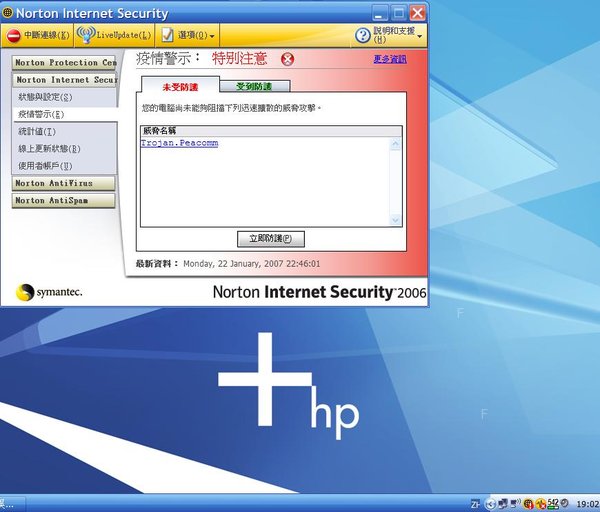The width and height of the screenshot is (600, 512).
Task: Maximize the Norton Internet Security window
Action: [x=399, y=13]
